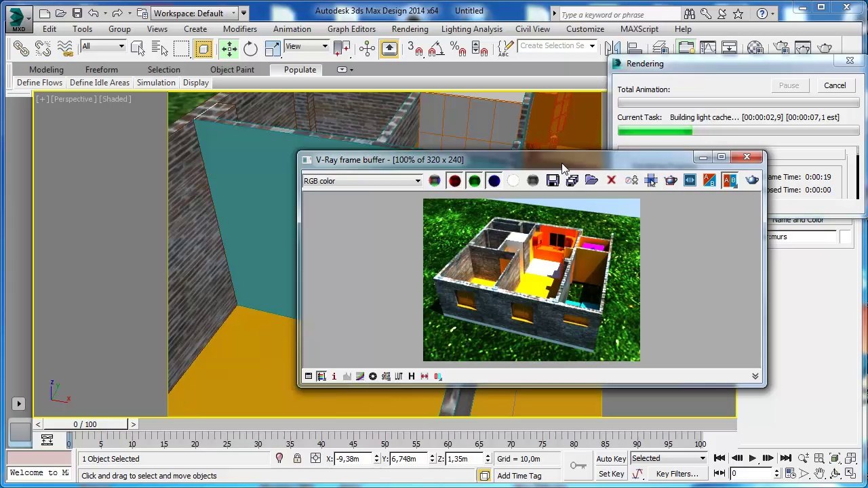Open the Edit Named Selection Sets icon
This screenshot has width=868, height=488.
point(505,48)
